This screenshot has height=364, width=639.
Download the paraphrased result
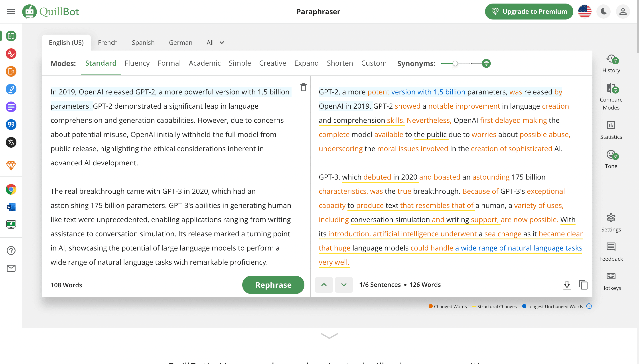point(567,285)
